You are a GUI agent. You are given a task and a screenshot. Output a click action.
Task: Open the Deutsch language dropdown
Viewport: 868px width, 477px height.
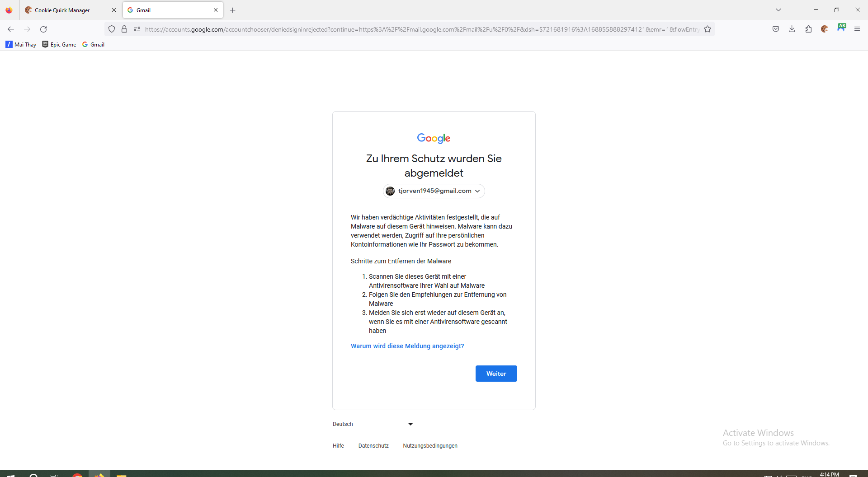point(373,424)
